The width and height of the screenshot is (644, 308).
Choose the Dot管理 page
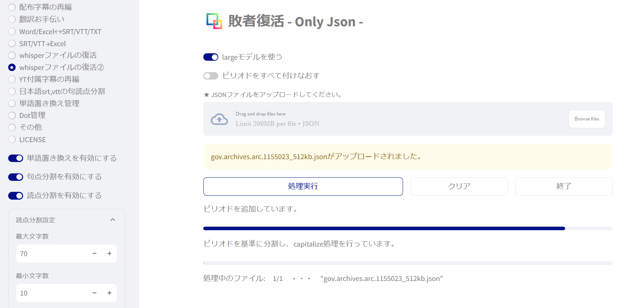(12, 115)
